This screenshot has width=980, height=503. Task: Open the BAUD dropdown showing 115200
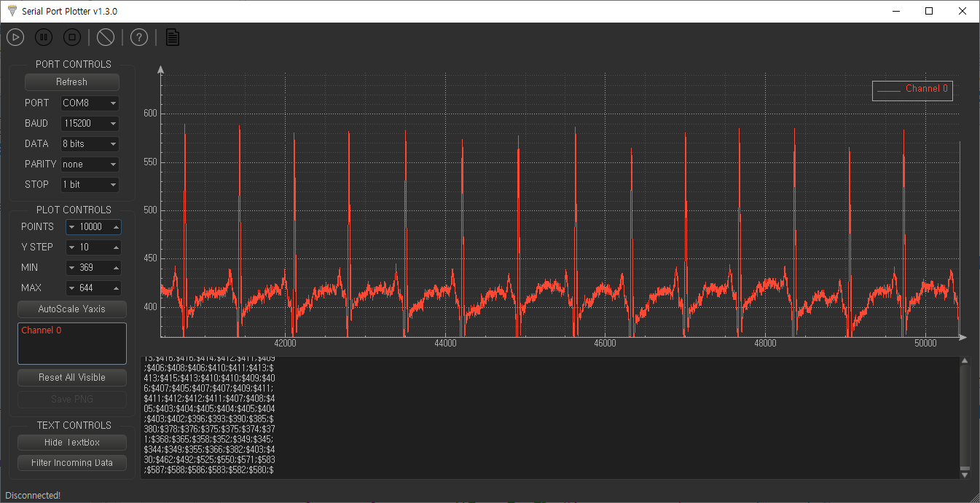90,124
